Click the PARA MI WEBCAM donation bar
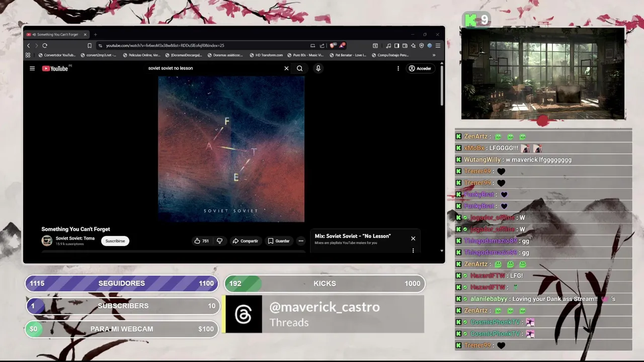The image size is (644, 362). tap(122, 329)
